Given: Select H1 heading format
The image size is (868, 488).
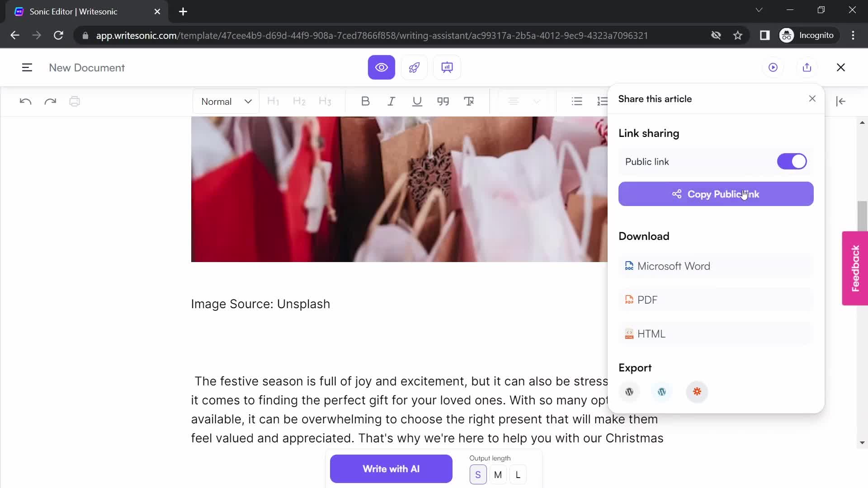Looking at the screenshot, I should pyautogui.click(x=273, y=101).
